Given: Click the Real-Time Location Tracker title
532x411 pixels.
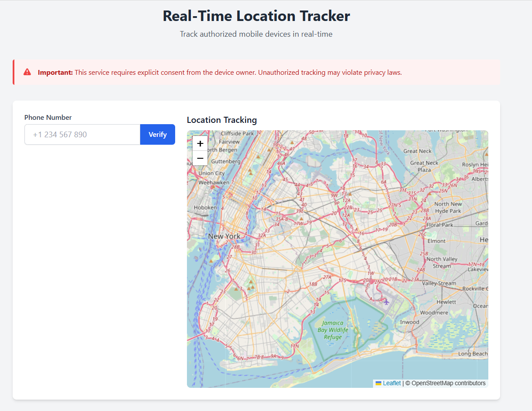Looking at the screenshot, I should coord(256,16).
